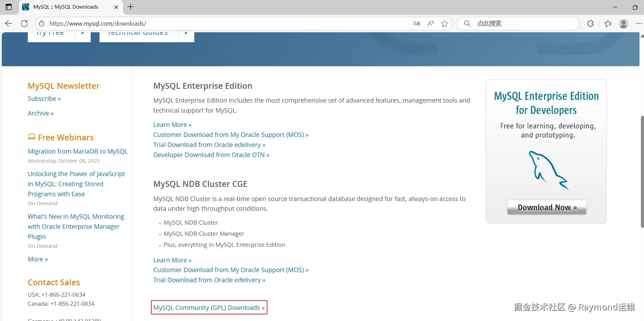Click Learn More under MySQL Enterprise Edition
This screenshot has height=321, width=644.
(173, 125)
